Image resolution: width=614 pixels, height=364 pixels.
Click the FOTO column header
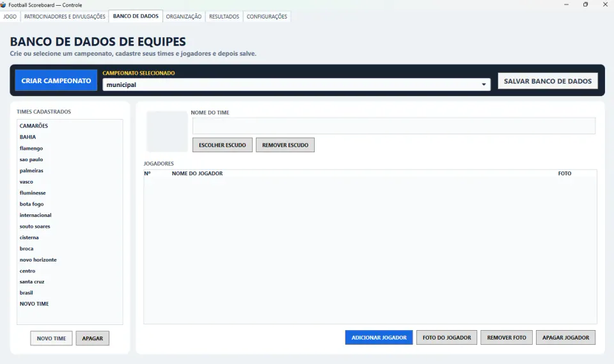565,173
